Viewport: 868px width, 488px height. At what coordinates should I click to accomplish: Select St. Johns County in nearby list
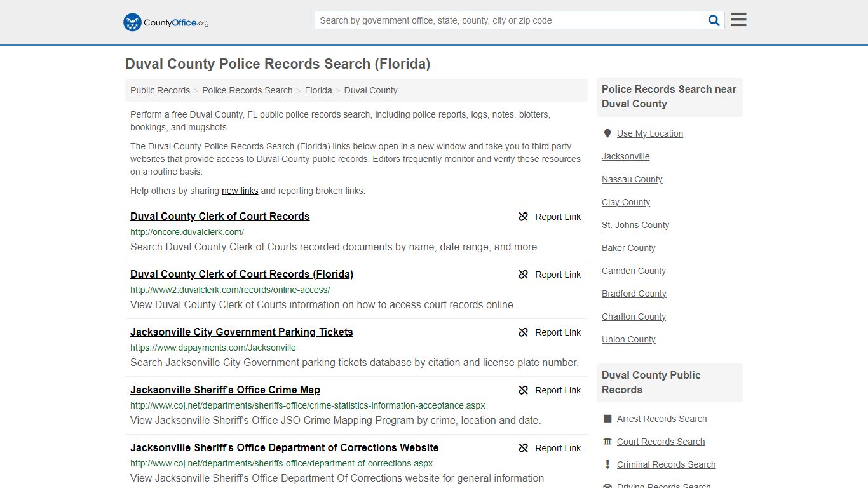point(635,225)
